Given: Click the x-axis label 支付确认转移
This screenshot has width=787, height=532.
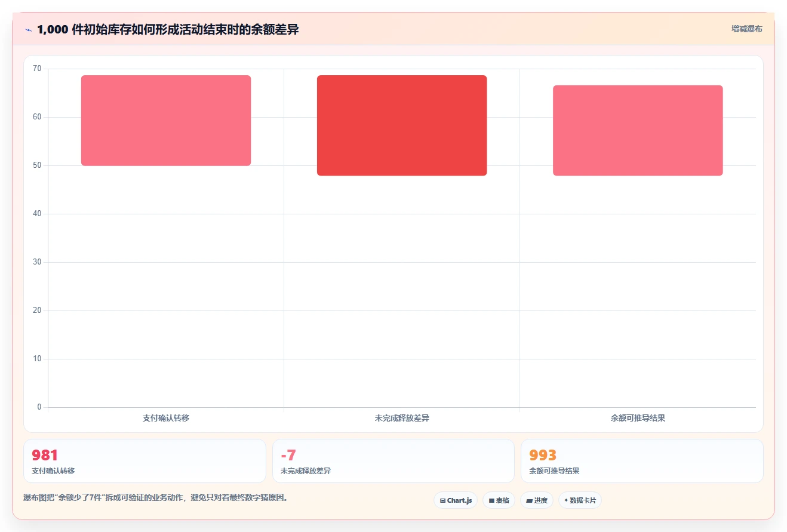Looking at the screenshot, I should tap(166, 418).
